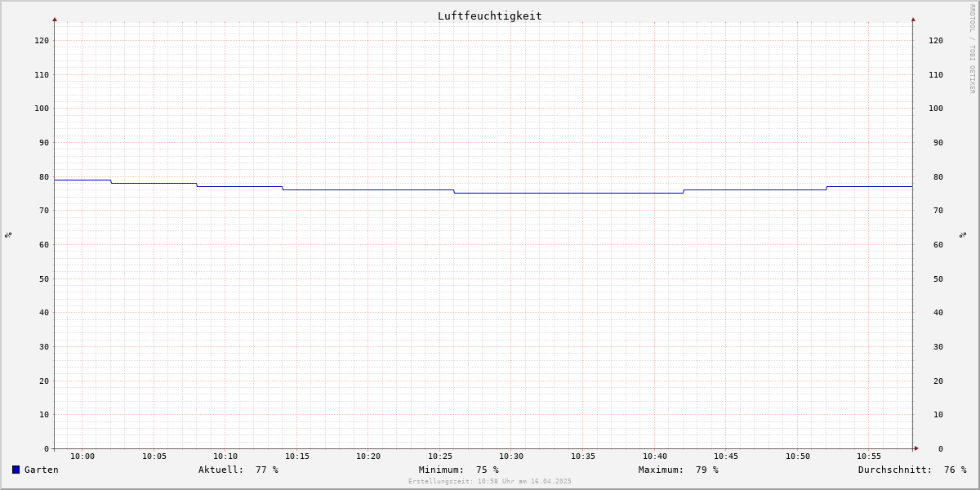Select the "Garten" legend label
This screenshot has height=490, width=980.
[x=41, y=470]
